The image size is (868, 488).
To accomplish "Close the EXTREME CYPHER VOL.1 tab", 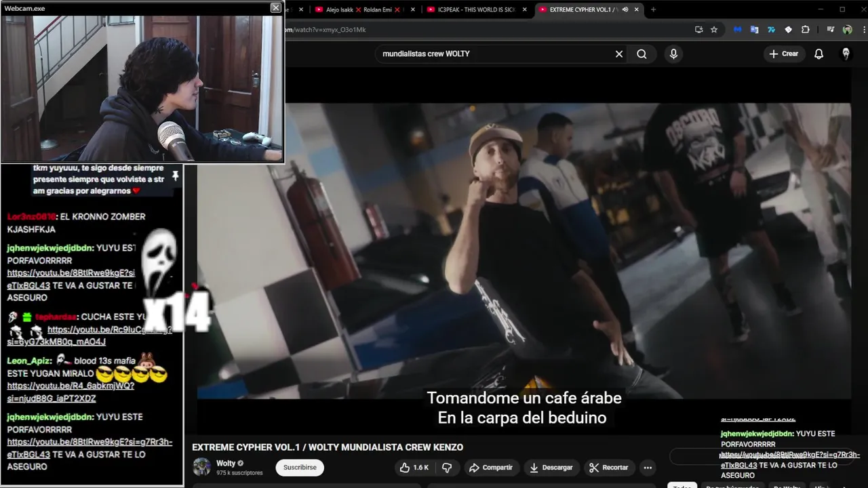I will (x=637, y=9).
